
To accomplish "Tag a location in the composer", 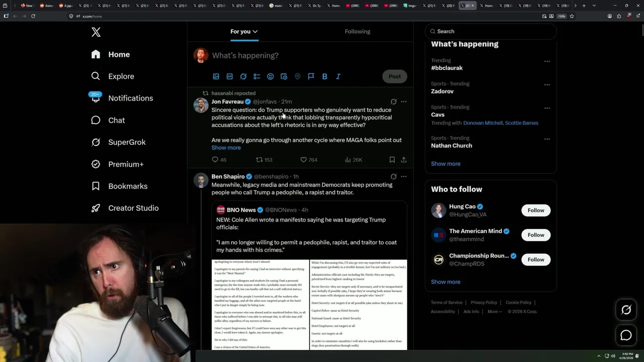I will click(x=297, y=76).
